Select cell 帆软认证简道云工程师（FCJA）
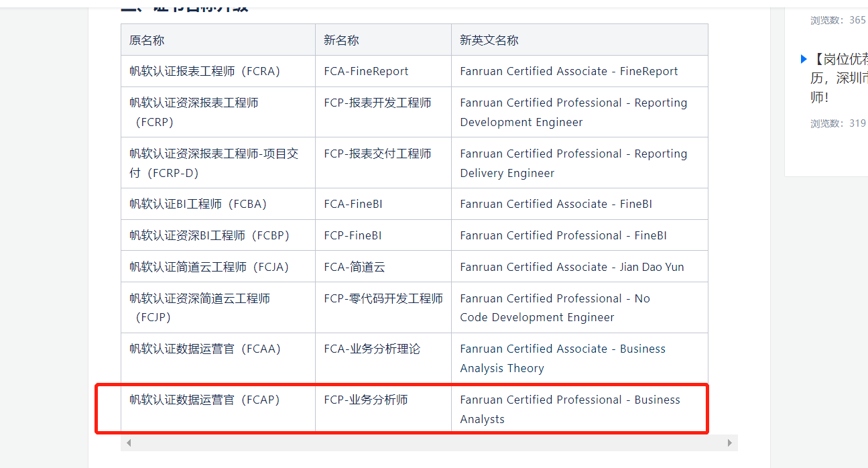Image resolution: width=868 pixels, height=468 pixels. coord(218,267)
